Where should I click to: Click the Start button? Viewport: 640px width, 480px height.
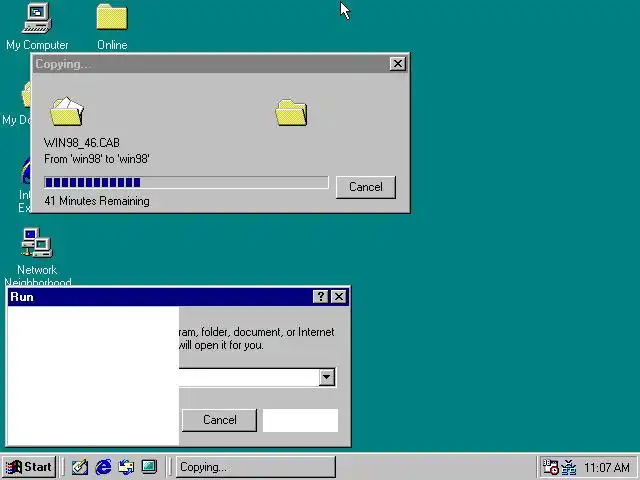tap(29, 467)
